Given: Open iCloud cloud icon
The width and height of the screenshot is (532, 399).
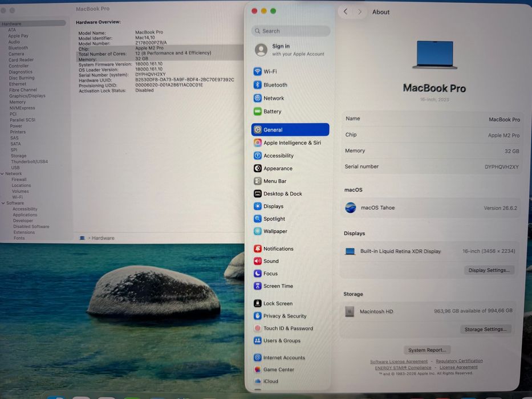Looking at the screenshot, I should tap(258, 381).
